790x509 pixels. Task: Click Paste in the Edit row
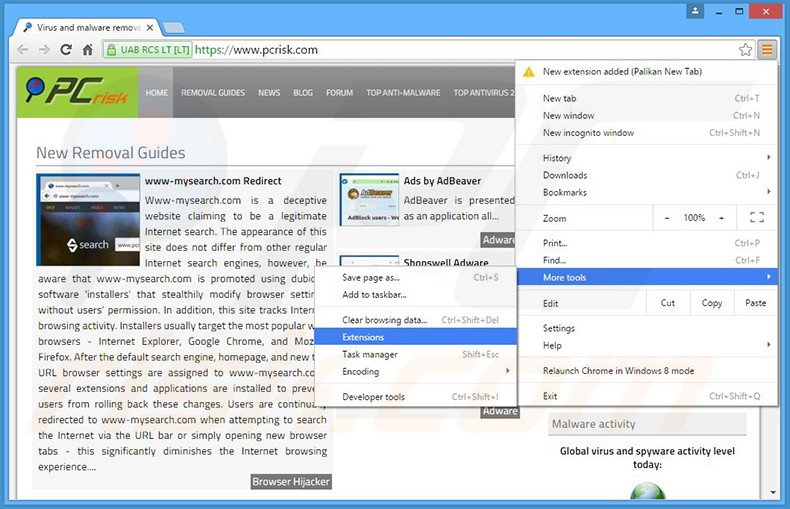point(755,303)
